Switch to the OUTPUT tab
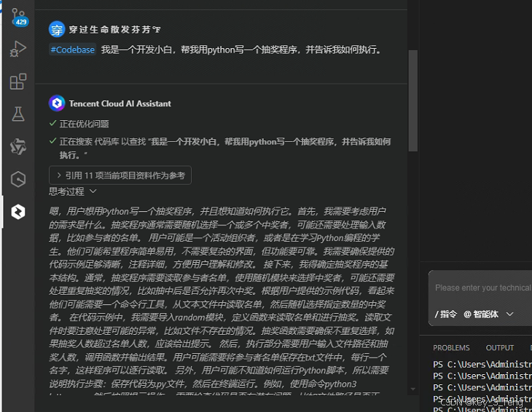Screen dimensions: 532x412 500,348
